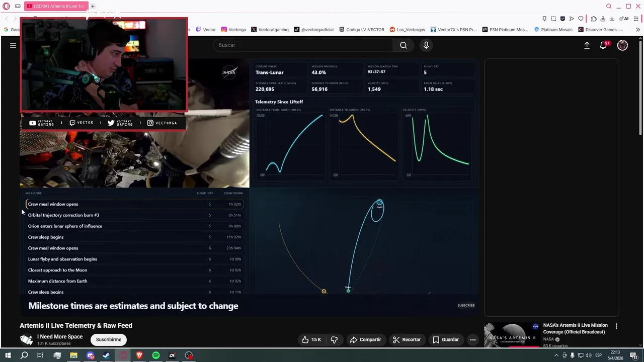Open Opera tab search magnifier
The height and width of the screenshot is (362, 644).
coord(609,6)
